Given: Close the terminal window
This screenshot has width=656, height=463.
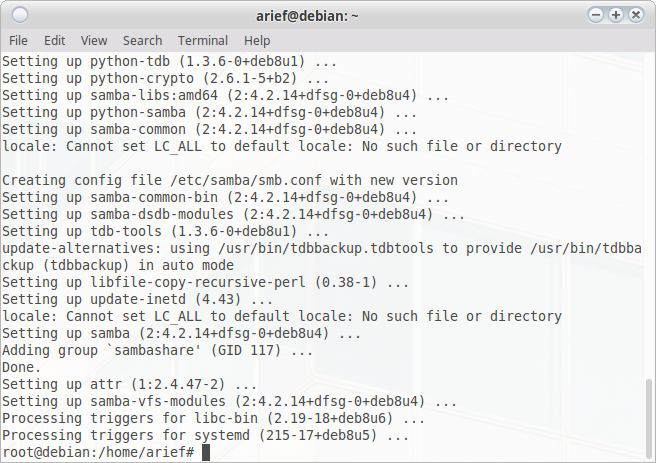Looking at the screenshot, I should tap(636, 15).
